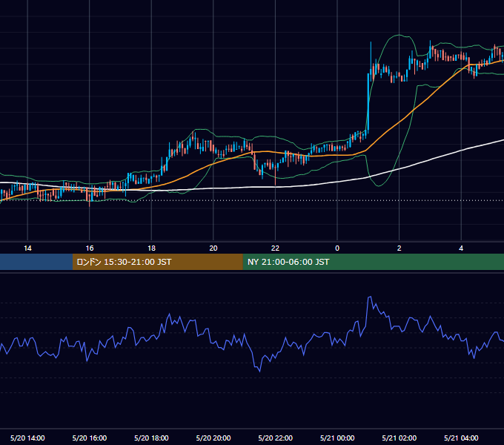Click the 5/20 22:00 label on lower axis
The width and height of the screenshot is (504, 445).
[x=276, y=438]
